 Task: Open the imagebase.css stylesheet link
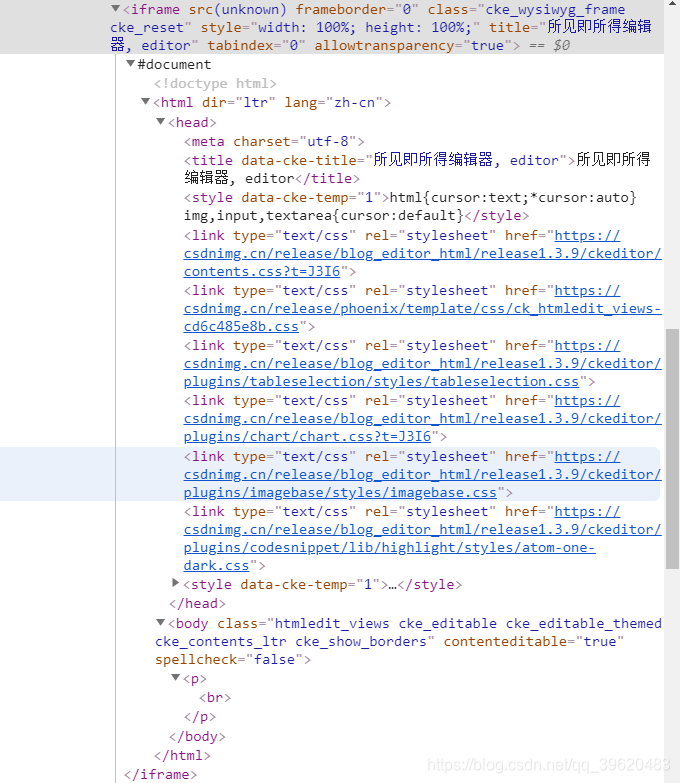422,474
